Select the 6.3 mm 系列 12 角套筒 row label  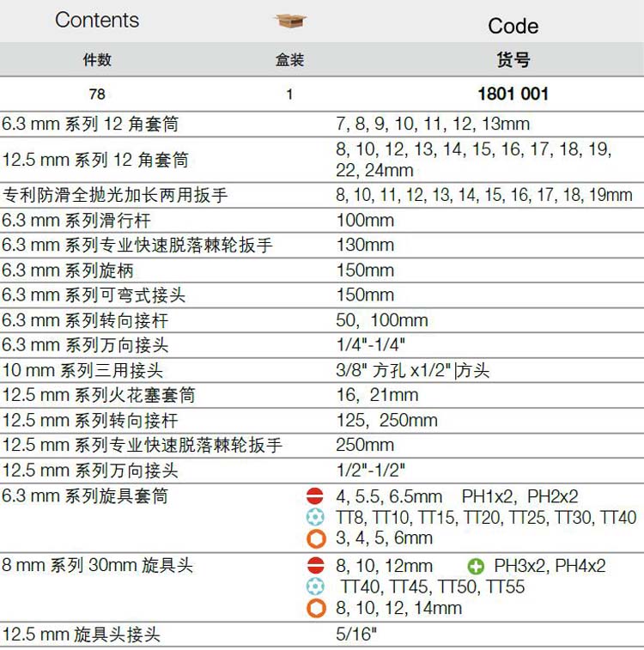pyautogui.click(x=90, y=125)
